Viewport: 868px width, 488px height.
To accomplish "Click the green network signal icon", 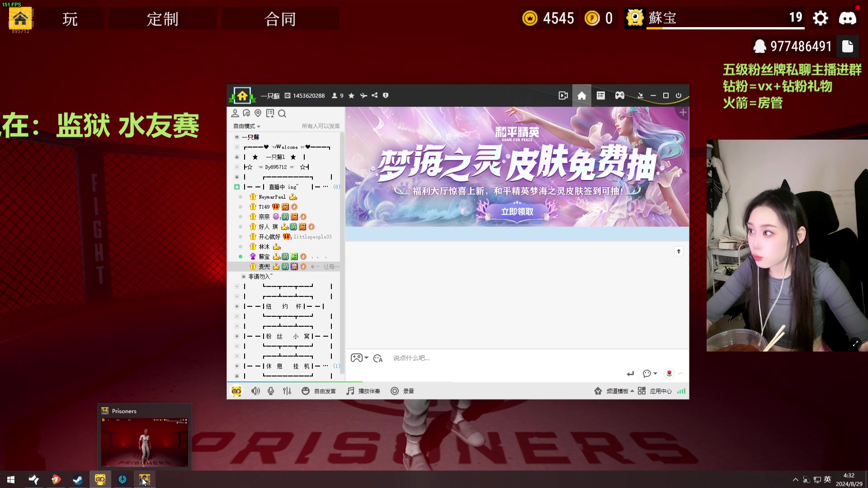I will [681, 391].
